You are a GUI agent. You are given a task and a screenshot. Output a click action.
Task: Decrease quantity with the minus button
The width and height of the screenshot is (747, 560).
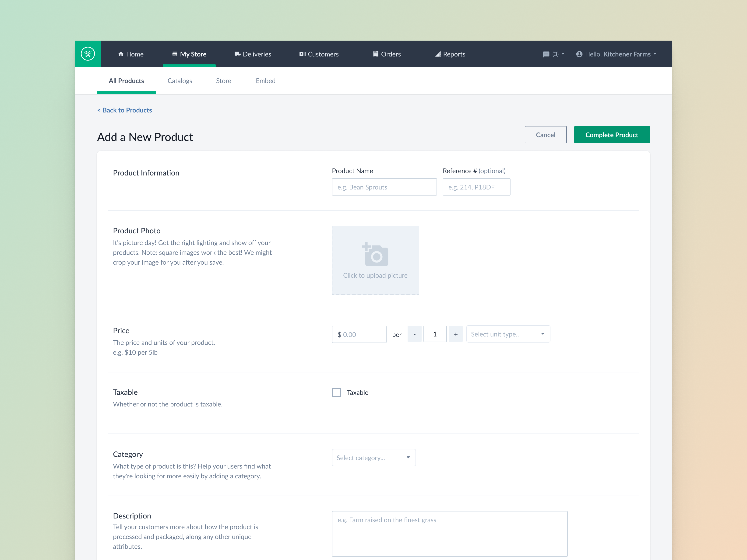pyautogui.click(x=414, y=334)
